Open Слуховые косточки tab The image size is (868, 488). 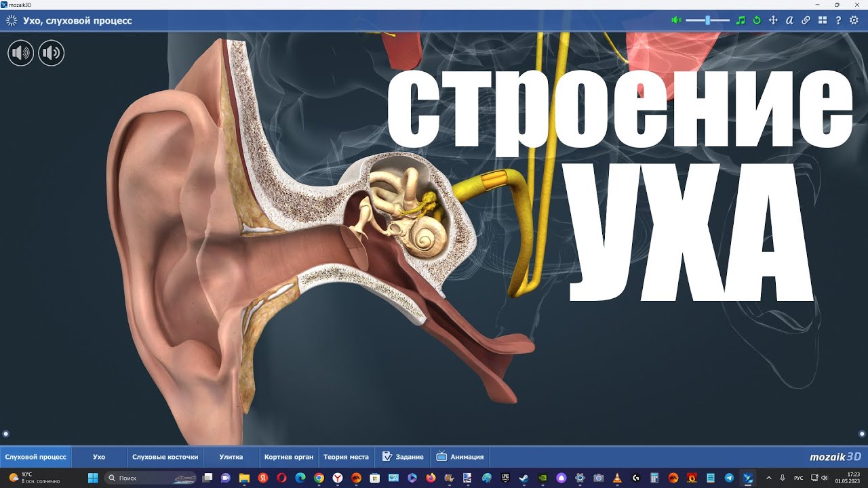click(x=165, y=457)
